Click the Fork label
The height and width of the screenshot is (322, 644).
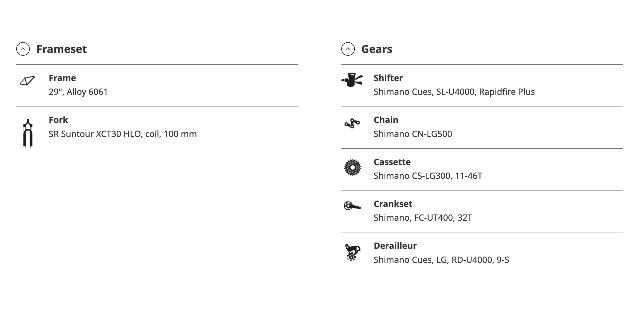click(58, 120)
